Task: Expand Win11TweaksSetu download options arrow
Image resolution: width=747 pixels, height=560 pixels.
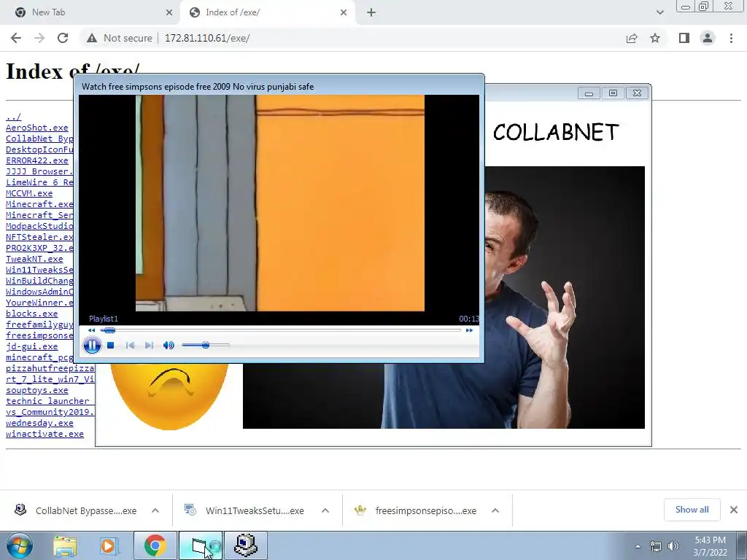Action: point(325,510)
